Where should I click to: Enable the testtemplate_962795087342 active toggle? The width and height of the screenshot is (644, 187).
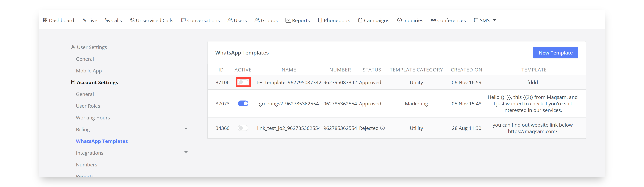click(243, 82)
